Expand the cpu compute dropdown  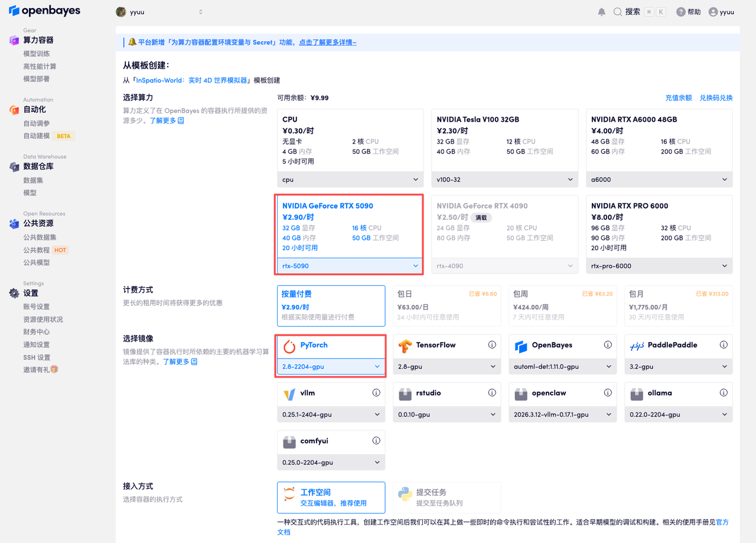(x=350, y=180)
